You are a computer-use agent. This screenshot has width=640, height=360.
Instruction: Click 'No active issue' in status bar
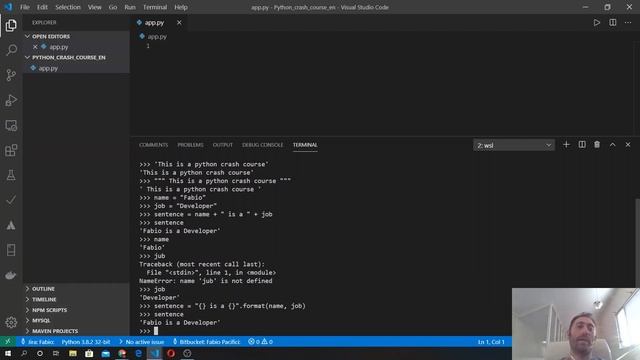coord(142,342)
